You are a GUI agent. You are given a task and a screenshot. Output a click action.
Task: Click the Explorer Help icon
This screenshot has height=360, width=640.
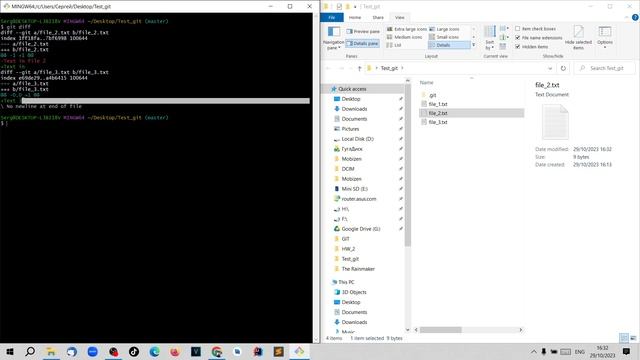[x=635, y=18]
